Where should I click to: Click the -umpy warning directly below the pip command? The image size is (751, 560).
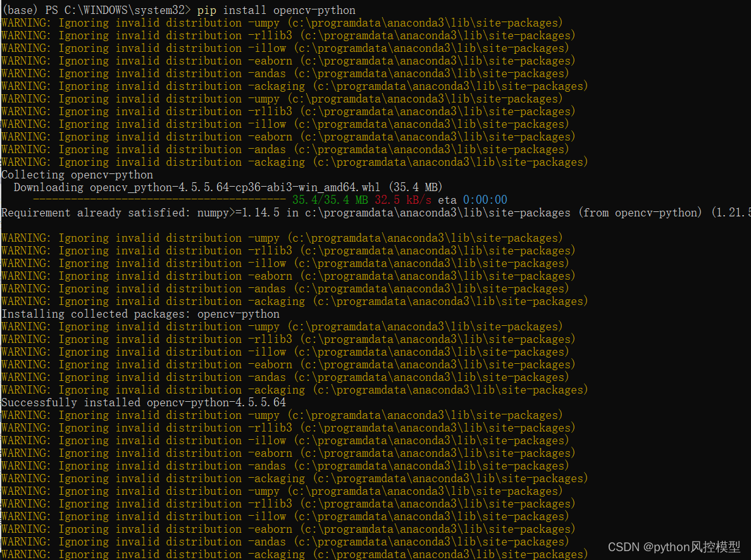click(282, 23)
